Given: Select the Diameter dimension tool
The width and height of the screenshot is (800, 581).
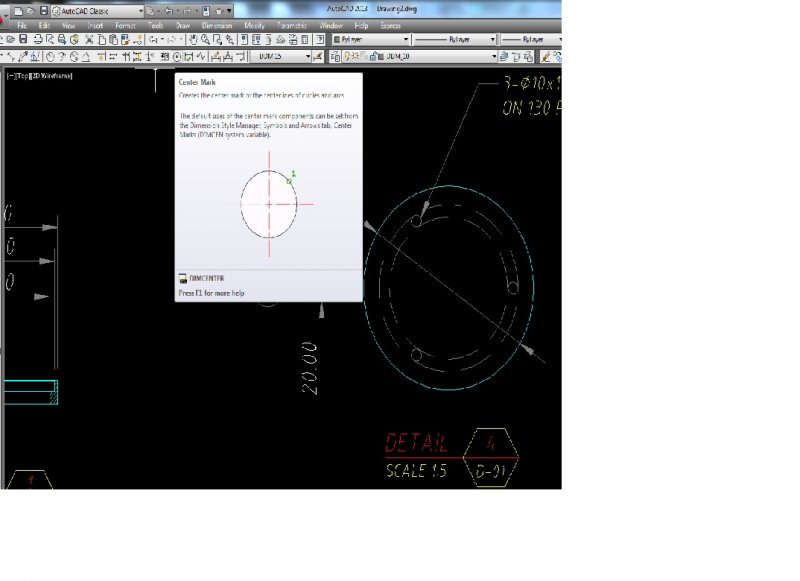Looking at the screenshot, I should pos(74,57).
